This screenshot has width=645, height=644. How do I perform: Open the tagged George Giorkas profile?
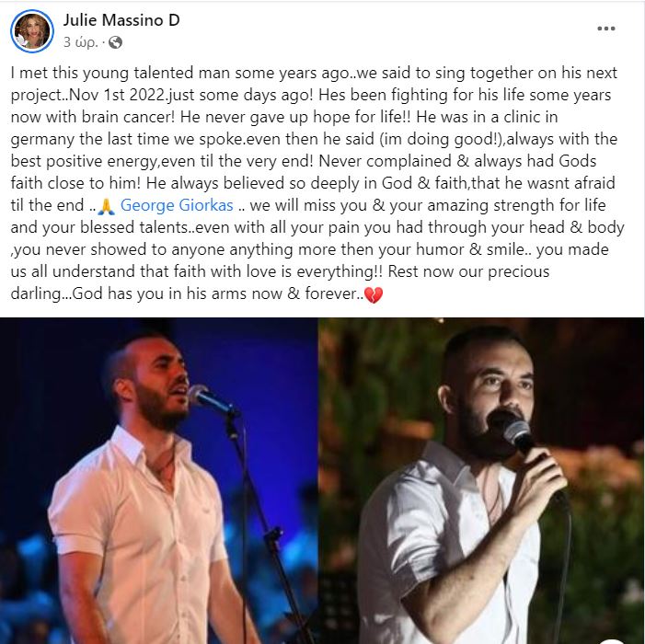177,205
